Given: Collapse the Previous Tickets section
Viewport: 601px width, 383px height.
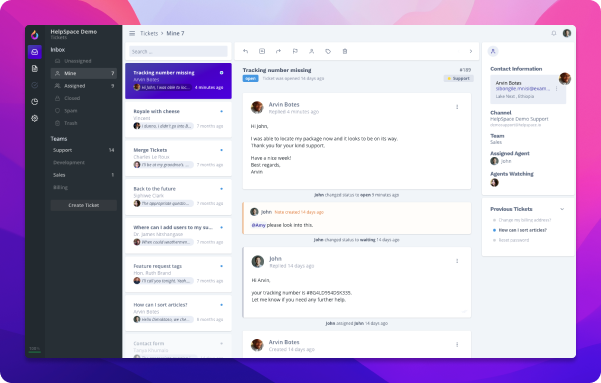Looking at the screenshot, I should (x=562, y=209).
